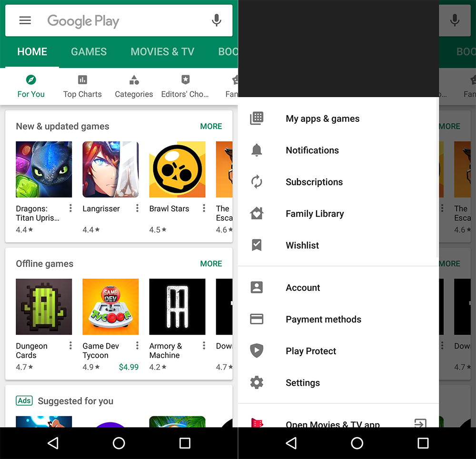Tap the Android recents button on left screen
This screenshot has width=476, height=459.
click(185, 443)
